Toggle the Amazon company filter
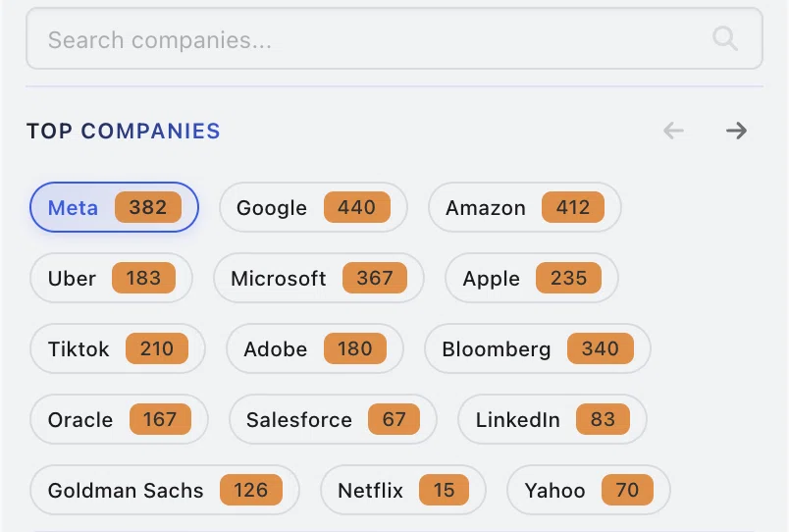789x532 pixels. [x=525, y=207]
